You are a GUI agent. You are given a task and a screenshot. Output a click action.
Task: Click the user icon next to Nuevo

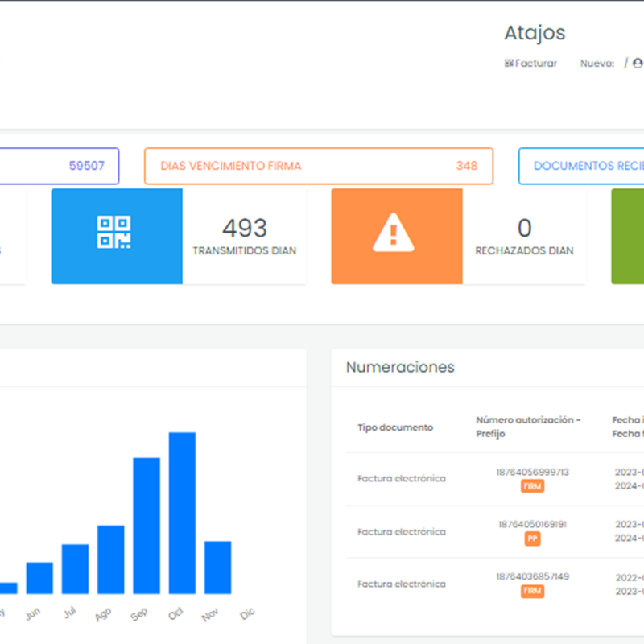[638, 64]
